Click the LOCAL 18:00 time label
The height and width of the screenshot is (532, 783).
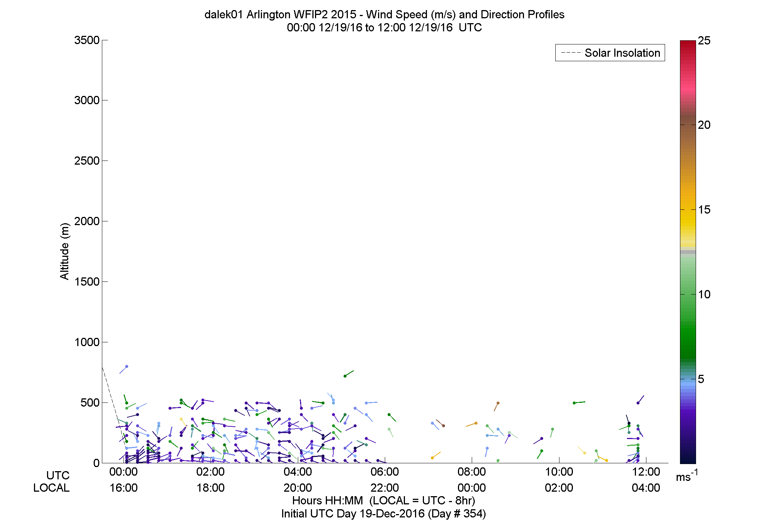coord(210,488)
